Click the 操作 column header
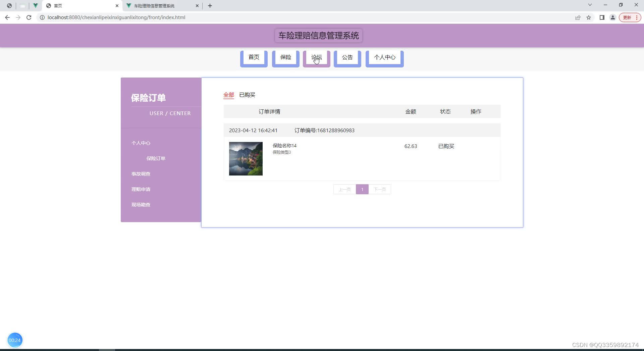 point(476,112)
